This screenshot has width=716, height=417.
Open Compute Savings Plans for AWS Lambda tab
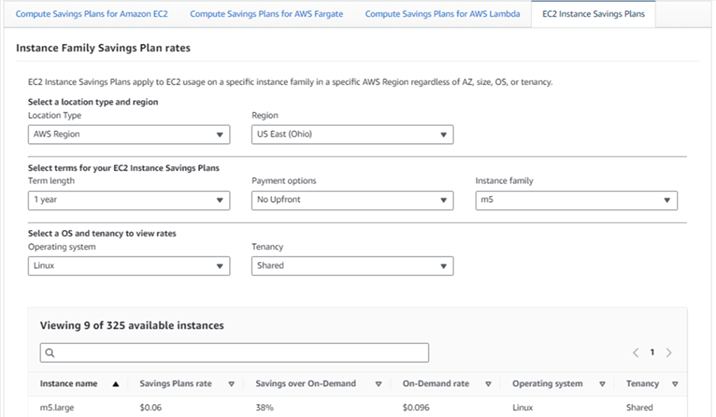pyautogui.click(x=442, y=14)
